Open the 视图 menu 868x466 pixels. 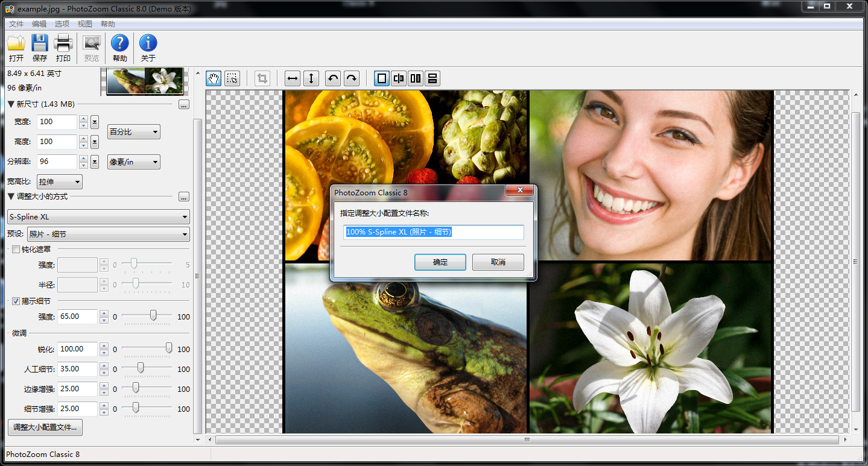coord(85,24)
